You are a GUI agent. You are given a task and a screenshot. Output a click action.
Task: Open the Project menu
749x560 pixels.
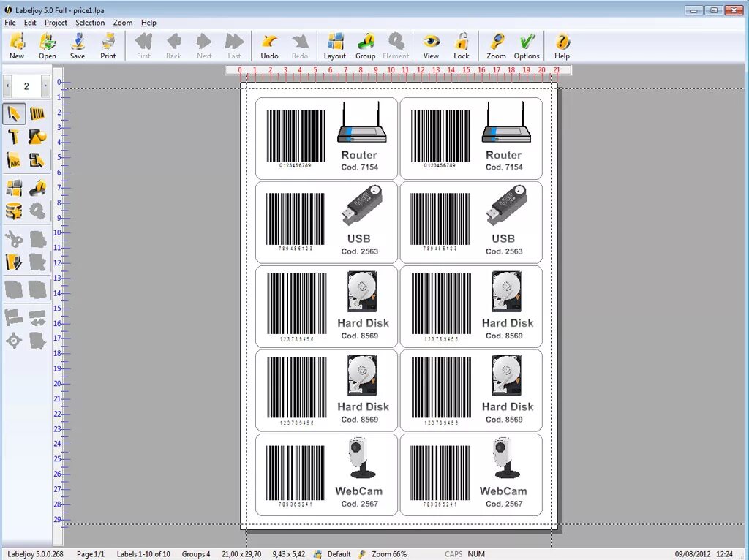pyautogui.click(x=56, y=23)
